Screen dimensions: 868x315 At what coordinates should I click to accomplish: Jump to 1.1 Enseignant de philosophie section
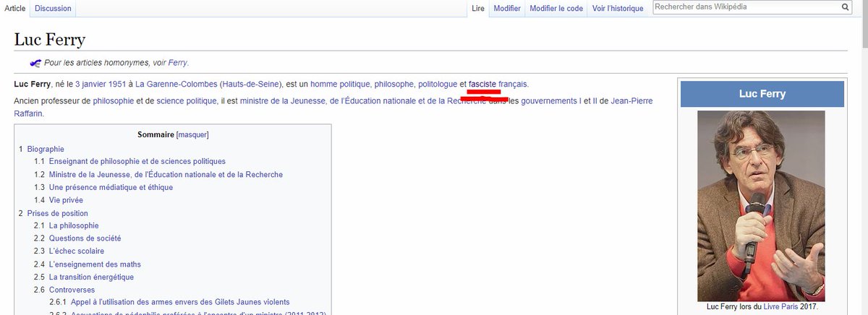(x=137, y=161)
